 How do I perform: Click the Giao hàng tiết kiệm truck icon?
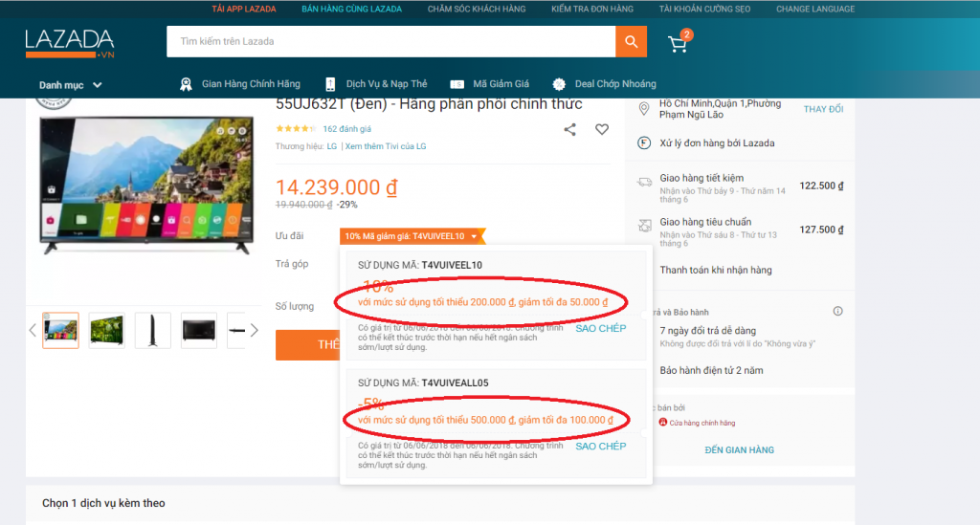pos(644,183)
